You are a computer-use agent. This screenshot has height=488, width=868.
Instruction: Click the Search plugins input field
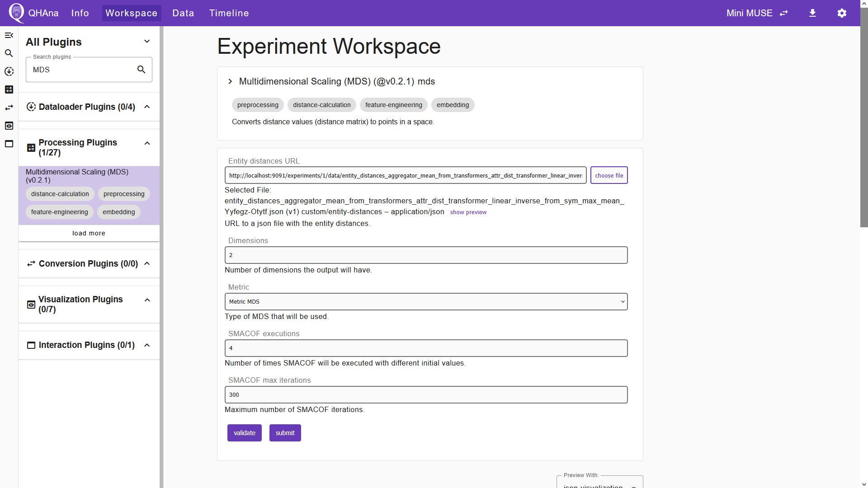pos(81,70)
